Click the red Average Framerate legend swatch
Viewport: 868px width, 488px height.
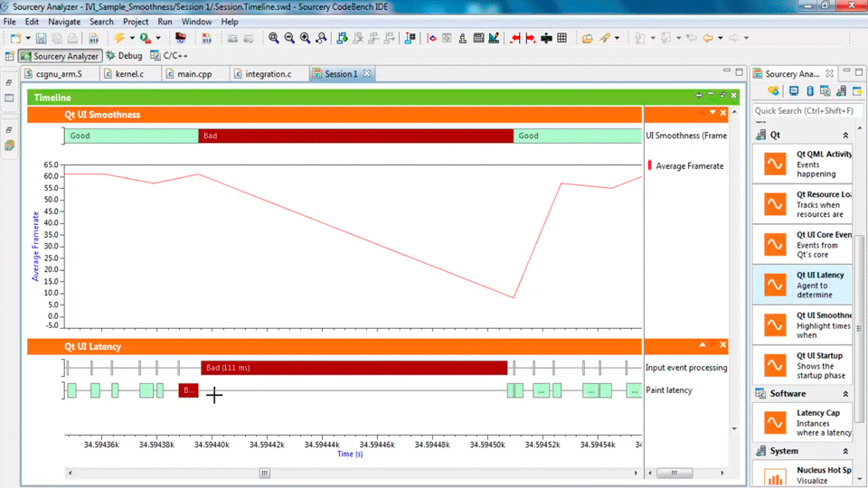[x=650, y=165]
